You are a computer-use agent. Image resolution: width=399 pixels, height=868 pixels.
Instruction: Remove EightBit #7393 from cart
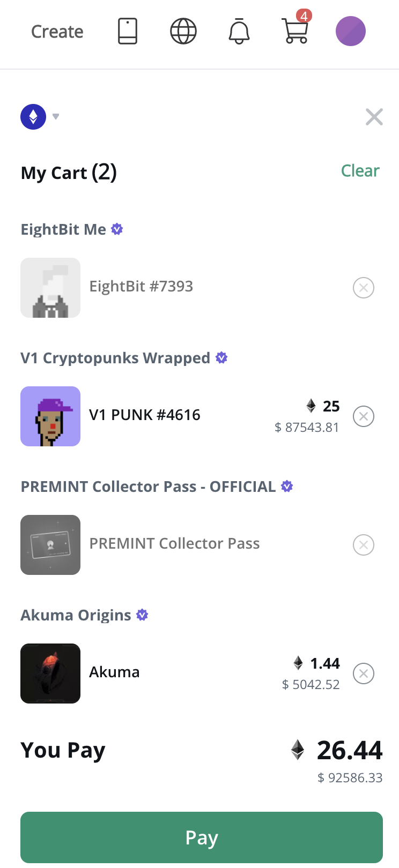[364, 288]
